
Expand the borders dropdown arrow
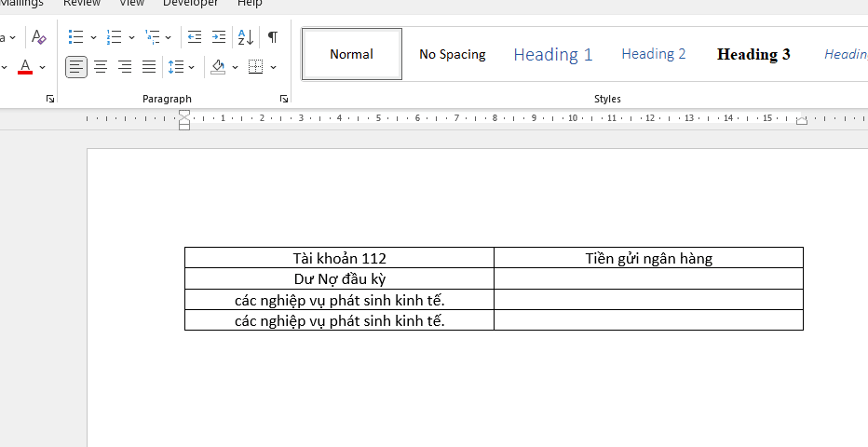point(273,67)
